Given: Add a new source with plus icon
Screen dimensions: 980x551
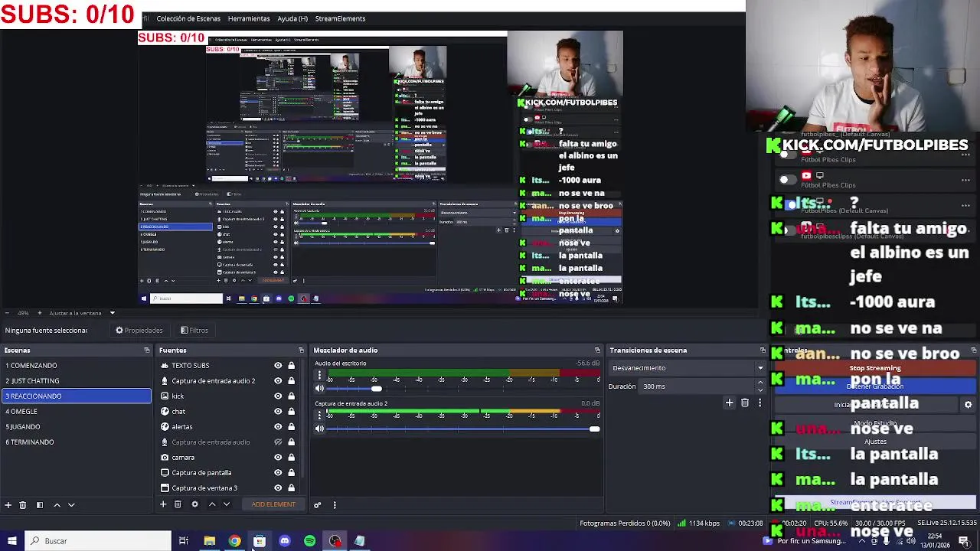Looking at the screenshot, I should click(x=163, y=504).
